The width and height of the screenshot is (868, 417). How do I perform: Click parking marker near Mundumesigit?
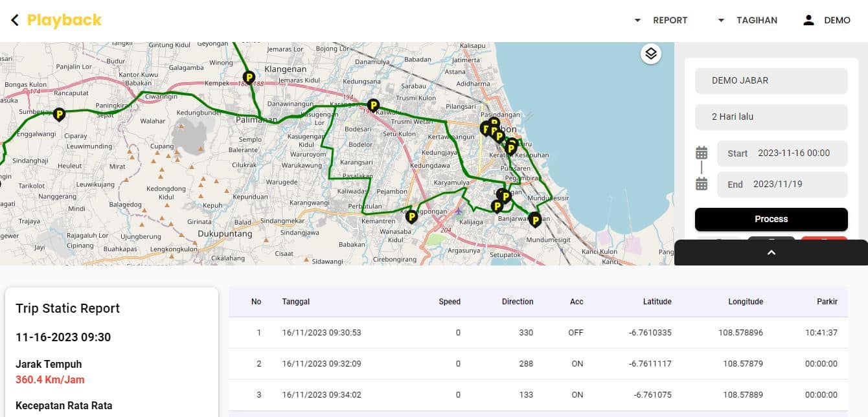point(534,220)
